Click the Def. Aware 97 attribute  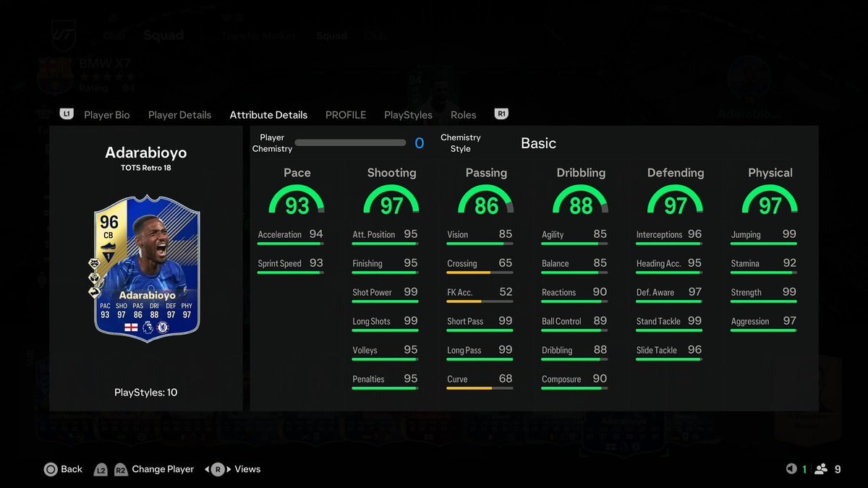[x=669, y=294]
